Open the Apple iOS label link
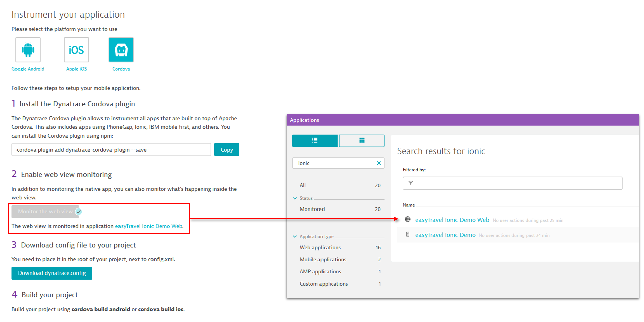 [76, 69]
